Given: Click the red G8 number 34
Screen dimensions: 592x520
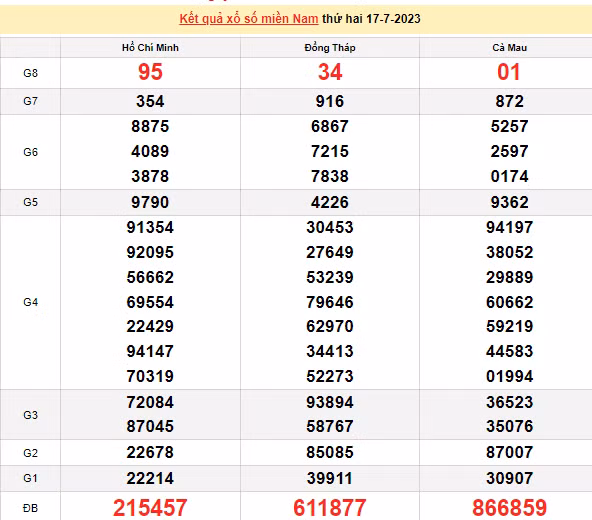Looking at the screenshot, I should 330,72.
